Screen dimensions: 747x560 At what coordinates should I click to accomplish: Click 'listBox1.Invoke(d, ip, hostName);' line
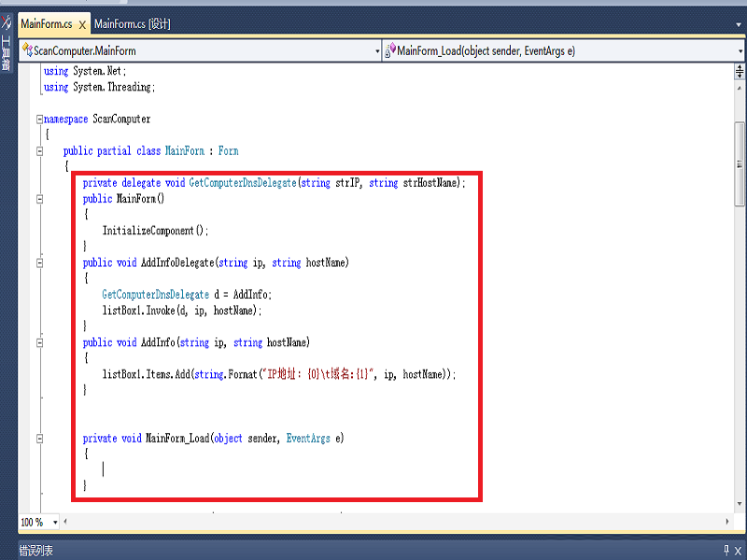coord(182,311)
